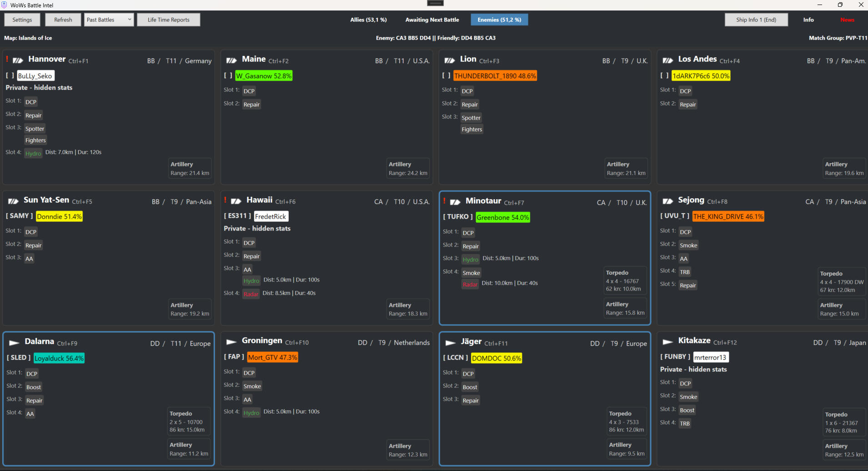Open the red News link
This screenshot has width=868, height=471.
(847, 20)
